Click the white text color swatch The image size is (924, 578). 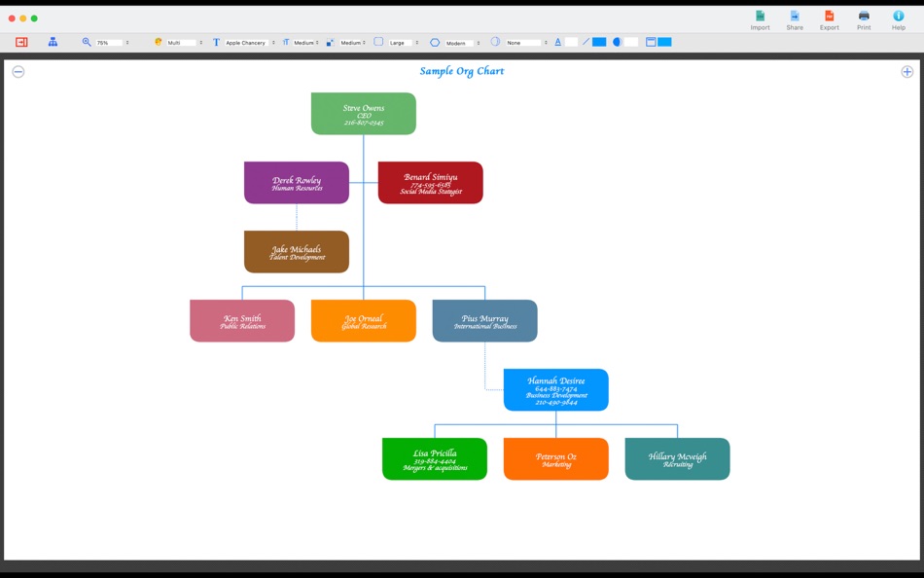point(571,42)
